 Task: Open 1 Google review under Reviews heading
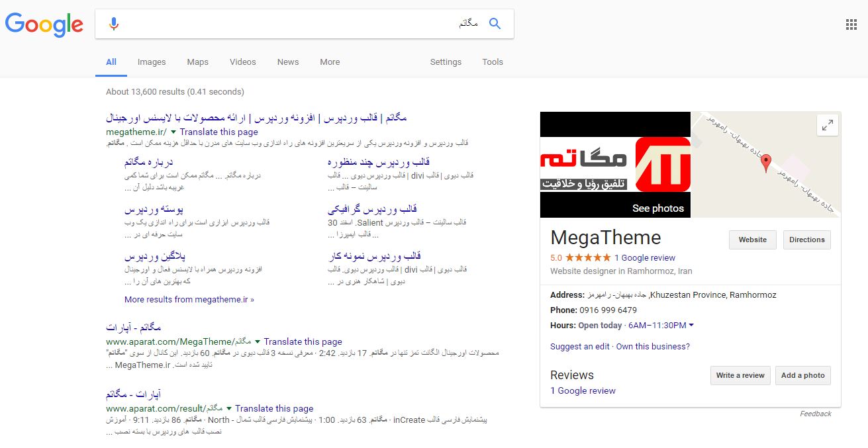583,391
